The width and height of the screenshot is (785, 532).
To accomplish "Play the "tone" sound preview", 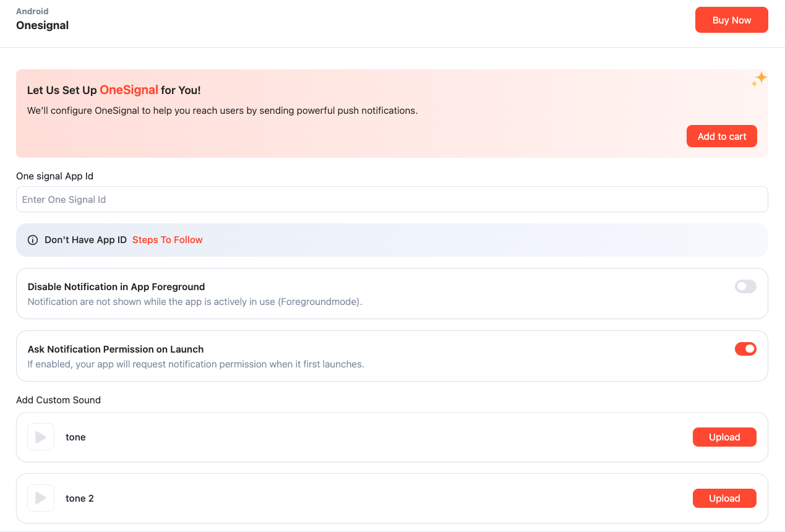I will 40,437.
